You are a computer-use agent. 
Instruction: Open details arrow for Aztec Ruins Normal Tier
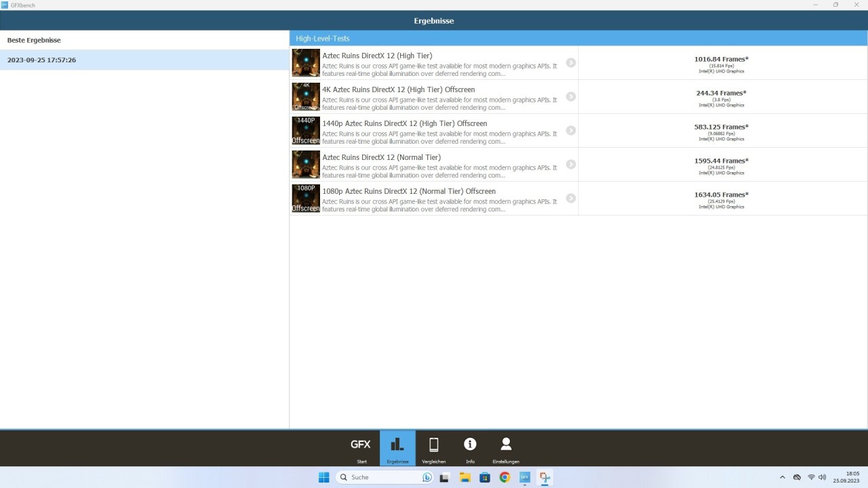[571, 164]
